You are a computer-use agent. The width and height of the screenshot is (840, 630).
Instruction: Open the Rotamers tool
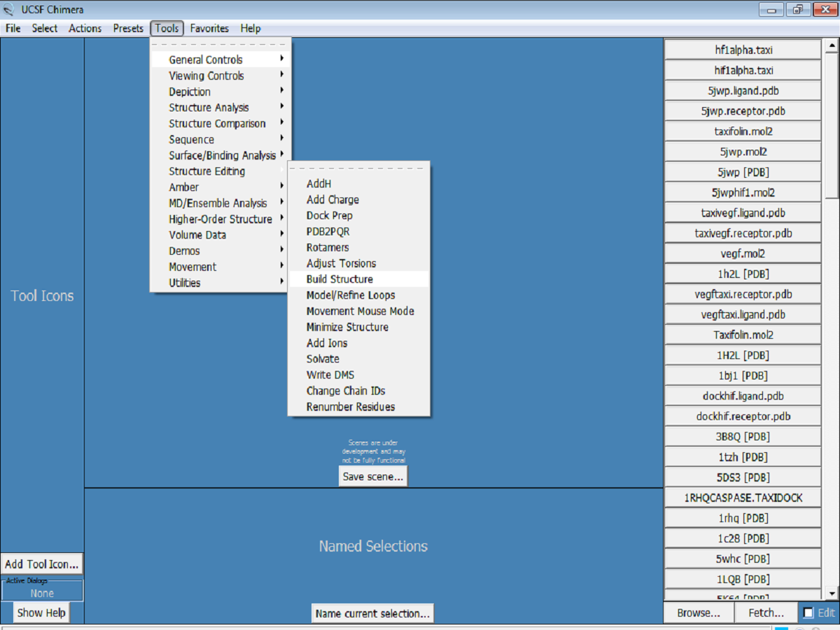pos(359,247)
